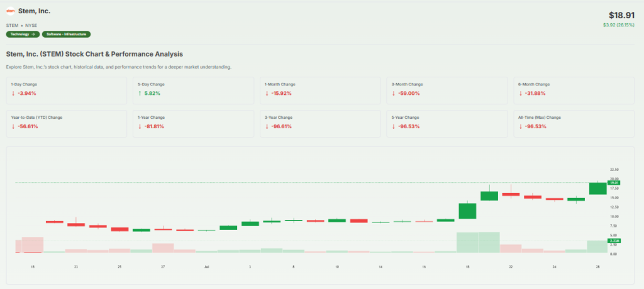Click the 12.50 price axis label

pyautogui.click(x=614, y=207)
